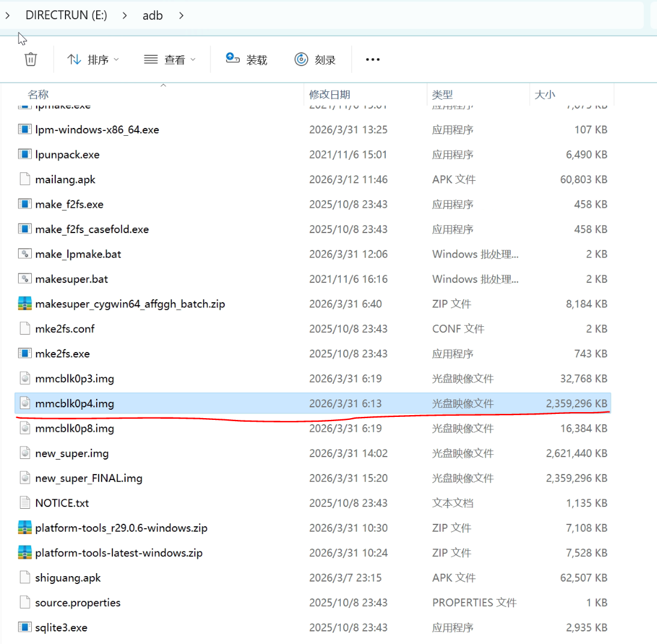657x644 pixels.
Task: Click the trash delete icon in toolbar
Action: tap(31, 59)
